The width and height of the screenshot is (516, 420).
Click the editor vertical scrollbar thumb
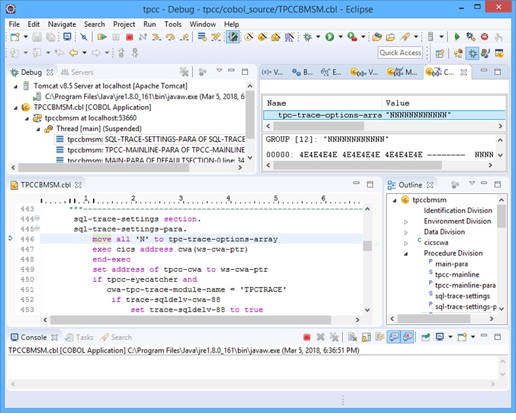[368, 245]
